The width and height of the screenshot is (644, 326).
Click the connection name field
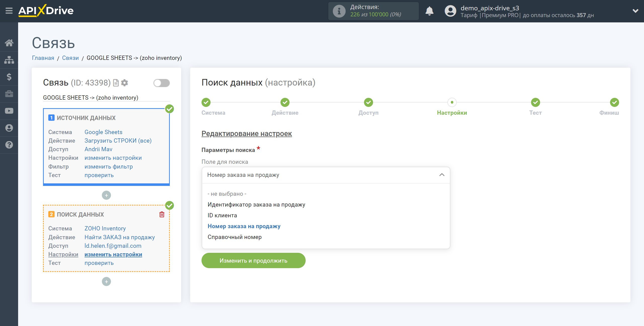(106, 98)
